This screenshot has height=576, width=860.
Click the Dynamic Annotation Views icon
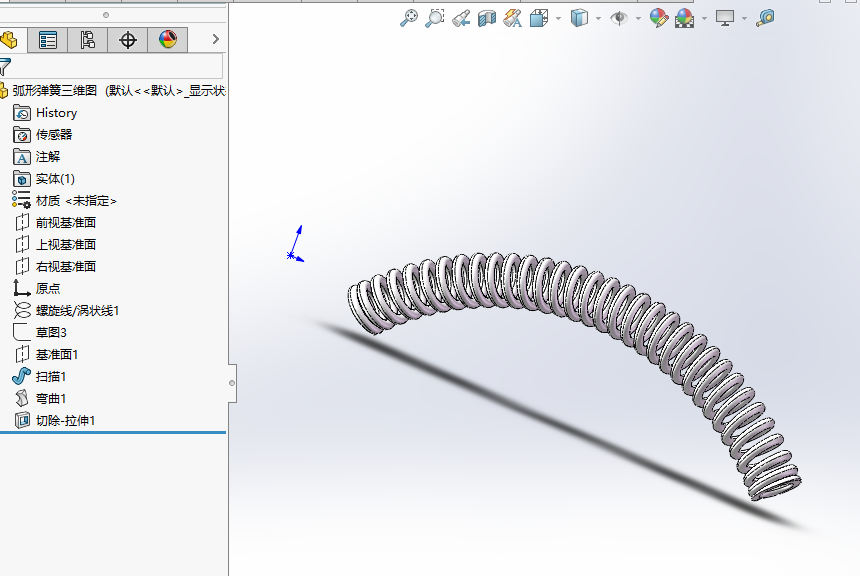point(513,18)
